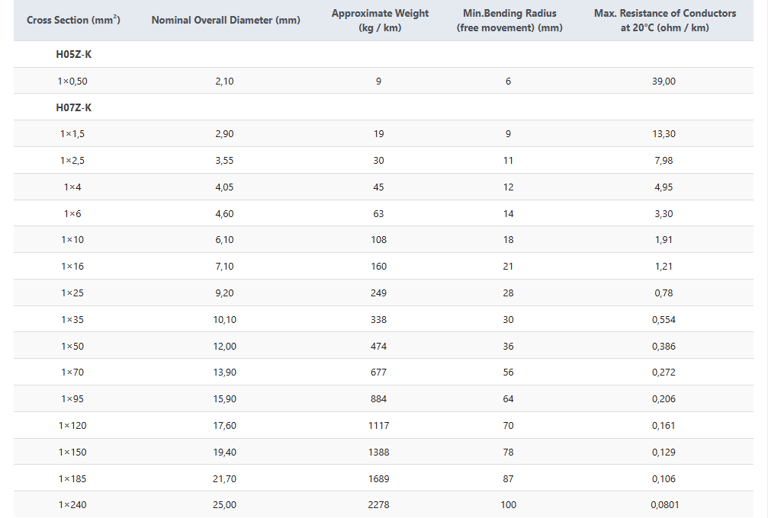Select the 12,00 diameter cell
Image resolution: width=768 pixels, height=518 pixels.
click(225, 346)
